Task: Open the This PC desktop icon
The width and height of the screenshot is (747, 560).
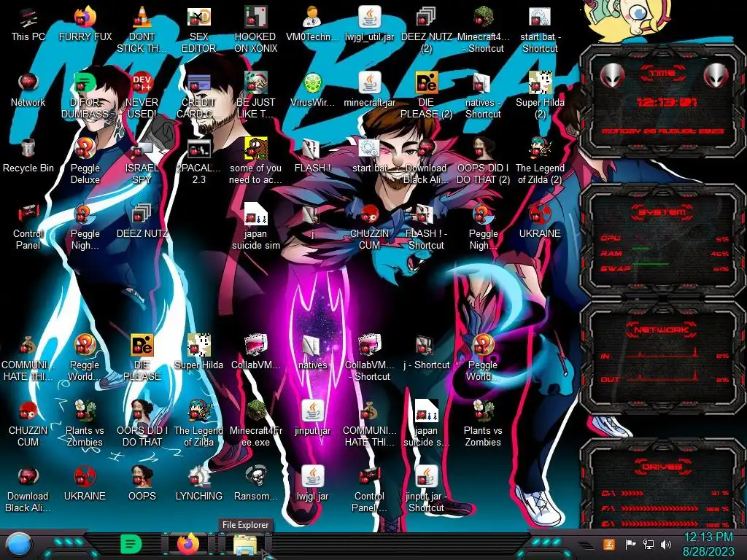Action: tap(28, 25)
